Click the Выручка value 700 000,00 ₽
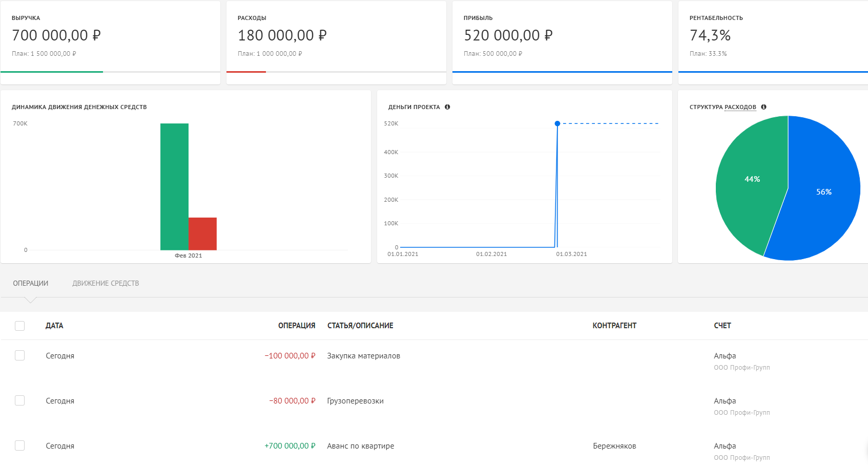 (x=56, y=35)
